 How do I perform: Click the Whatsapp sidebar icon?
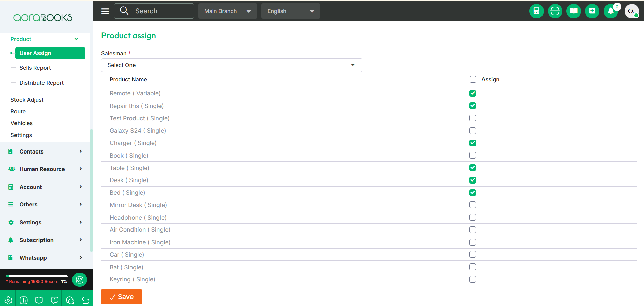[x=11, y=258]
